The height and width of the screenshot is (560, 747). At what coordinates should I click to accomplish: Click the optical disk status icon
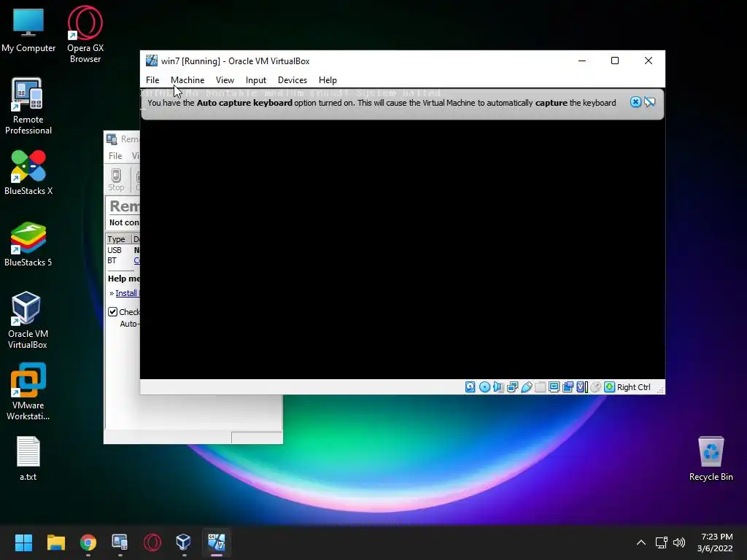point(484,387)
